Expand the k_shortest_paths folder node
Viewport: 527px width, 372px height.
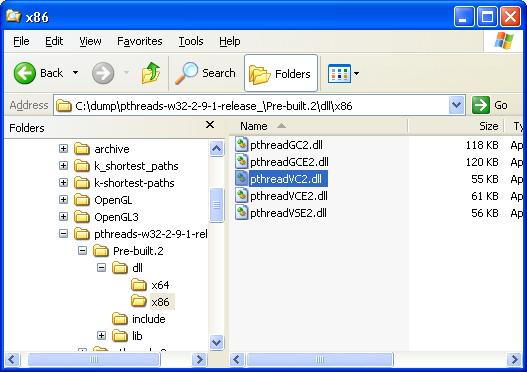click(63, 165)
